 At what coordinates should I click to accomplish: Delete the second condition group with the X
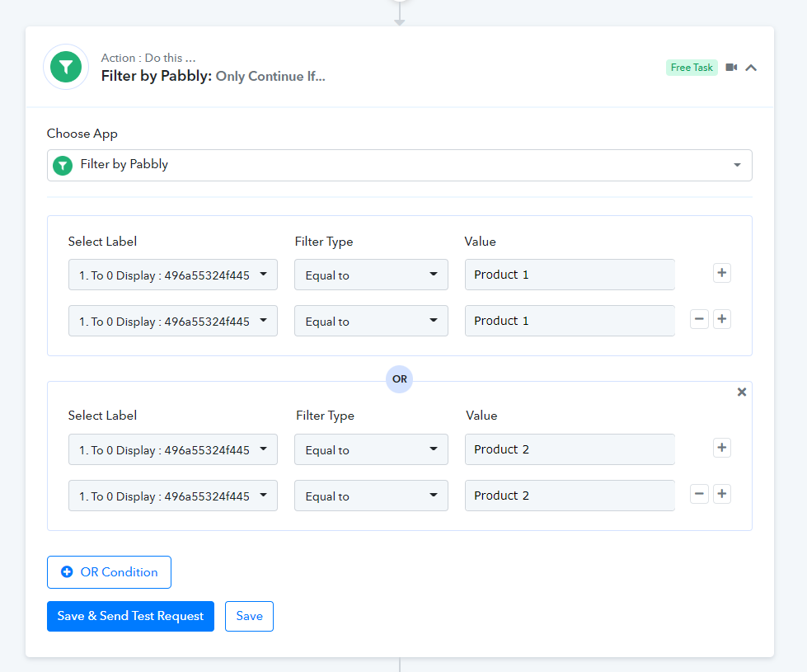[742, 392]
